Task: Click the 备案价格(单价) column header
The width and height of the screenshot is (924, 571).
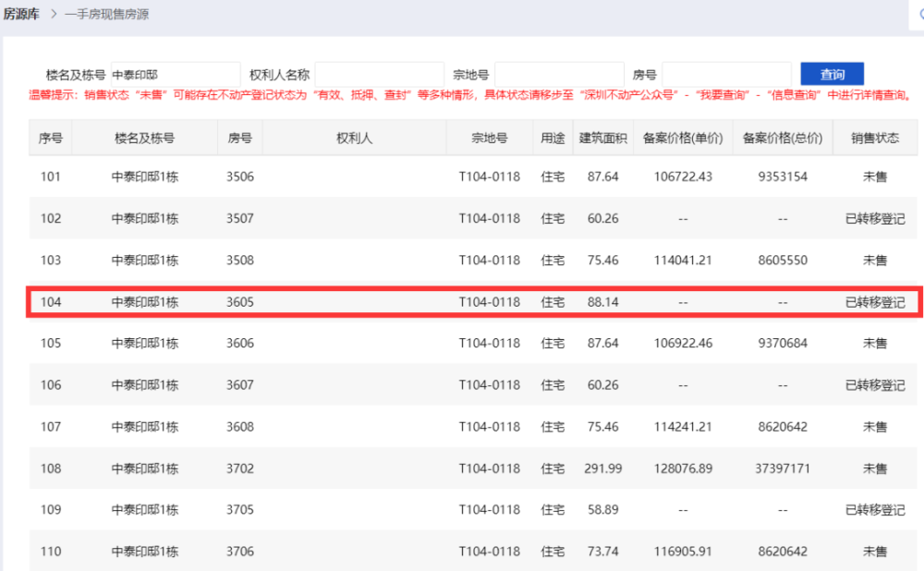Action: click(x=683, y=138)
